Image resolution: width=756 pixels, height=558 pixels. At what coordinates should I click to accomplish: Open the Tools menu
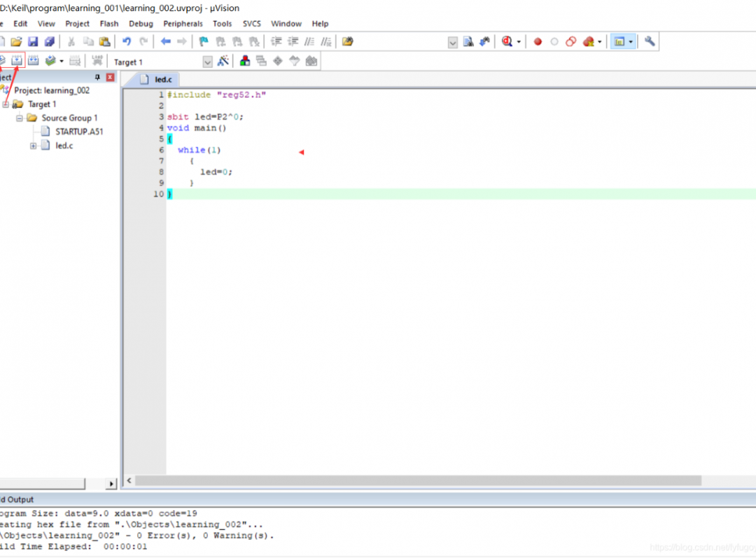point(223,24)
